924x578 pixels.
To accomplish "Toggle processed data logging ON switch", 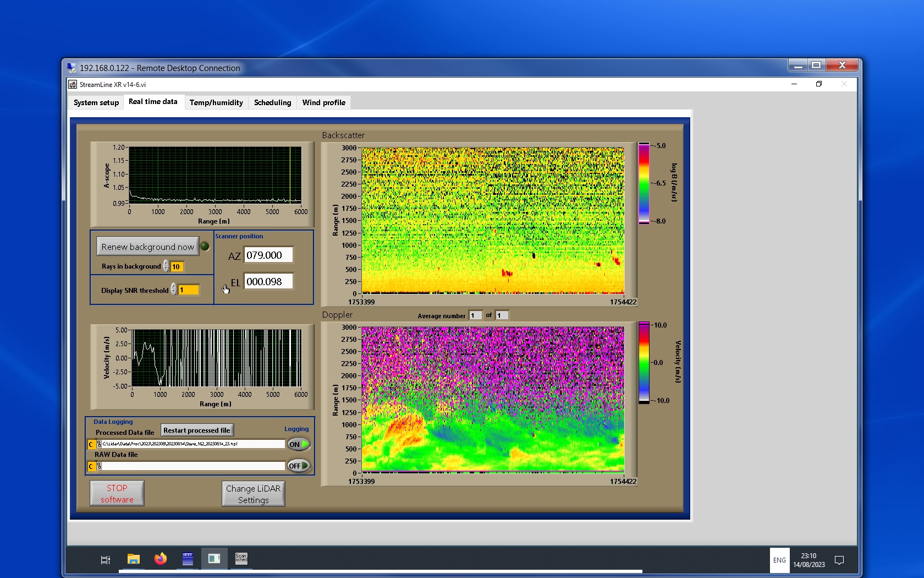I will click(x=299, y=444).
